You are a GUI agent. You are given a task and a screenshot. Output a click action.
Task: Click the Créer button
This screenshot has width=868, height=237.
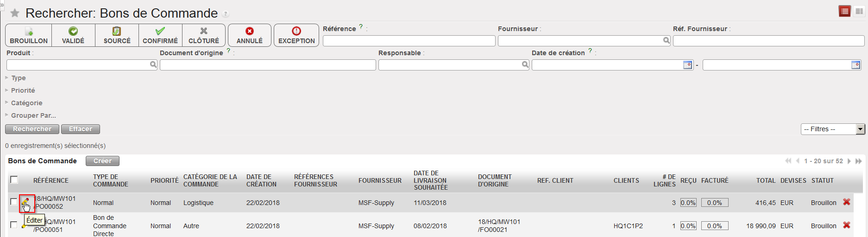tap(102, 161)
